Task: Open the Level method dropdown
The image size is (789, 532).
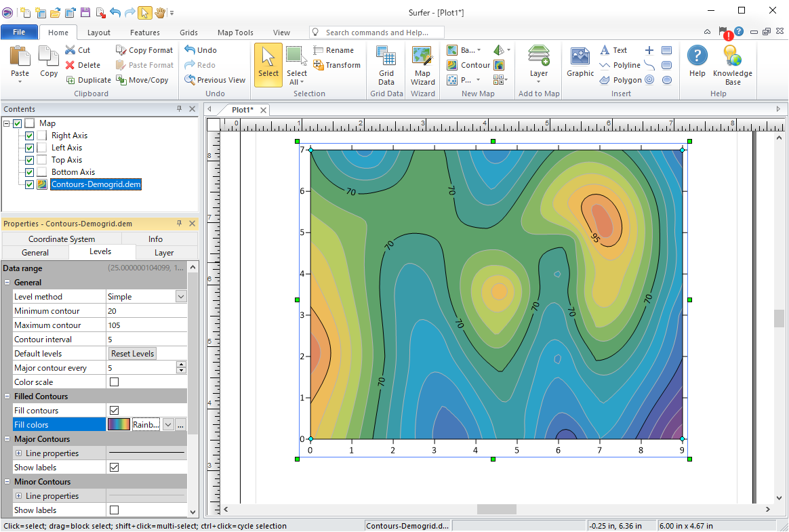Action: [181, 297]
